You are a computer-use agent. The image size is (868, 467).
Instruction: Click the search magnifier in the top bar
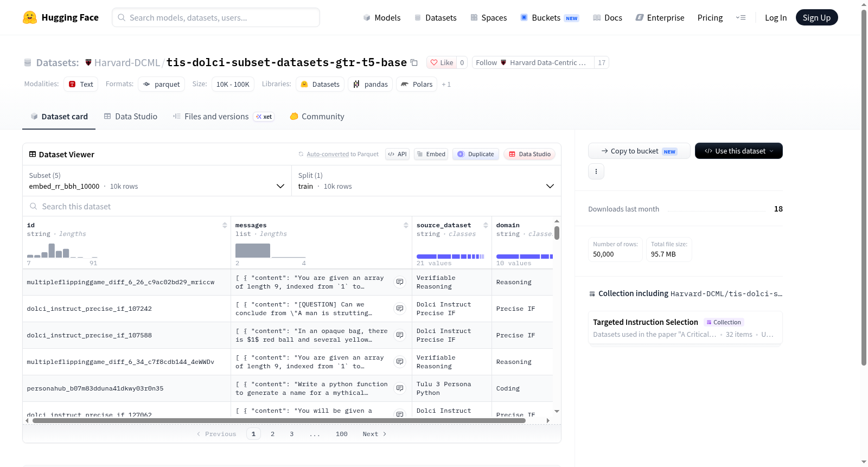tap(122, 17)
